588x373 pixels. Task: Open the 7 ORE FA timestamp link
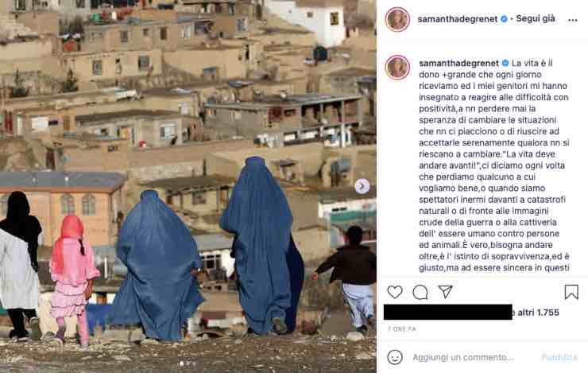pyautogui.click(x=401, y=329)
